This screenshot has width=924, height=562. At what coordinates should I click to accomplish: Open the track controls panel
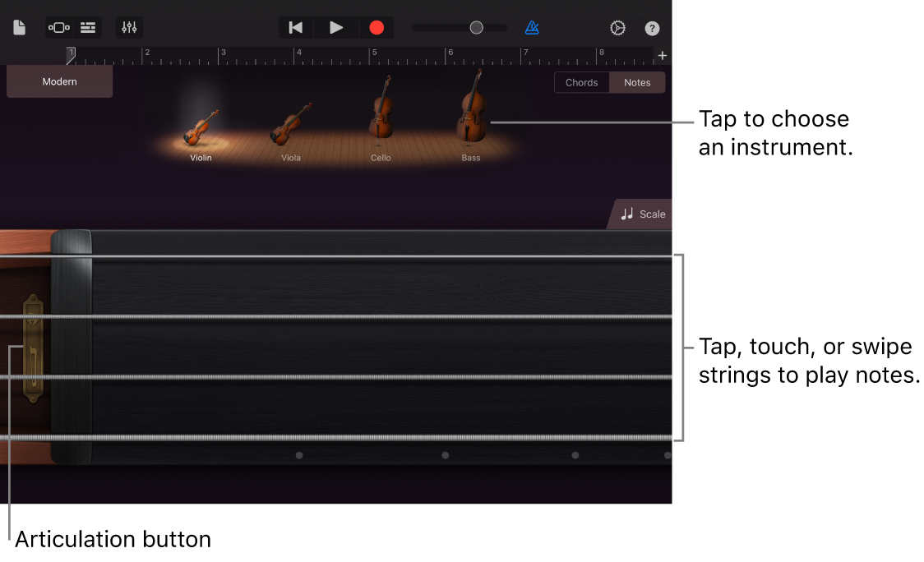(x=128, y=27)
